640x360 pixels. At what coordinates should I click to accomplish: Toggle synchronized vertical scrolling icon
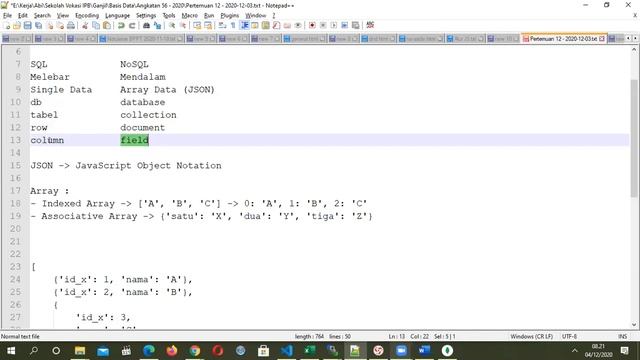(197, 25)
